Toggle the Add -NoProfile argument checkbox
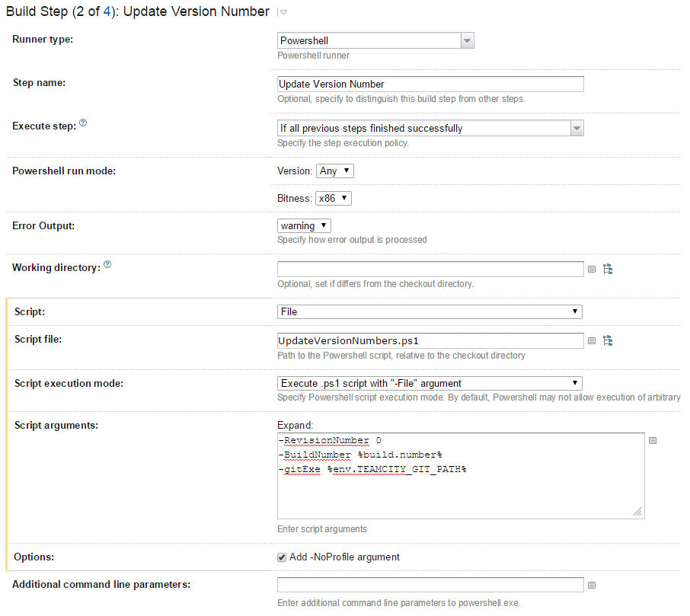 (282, 557)
